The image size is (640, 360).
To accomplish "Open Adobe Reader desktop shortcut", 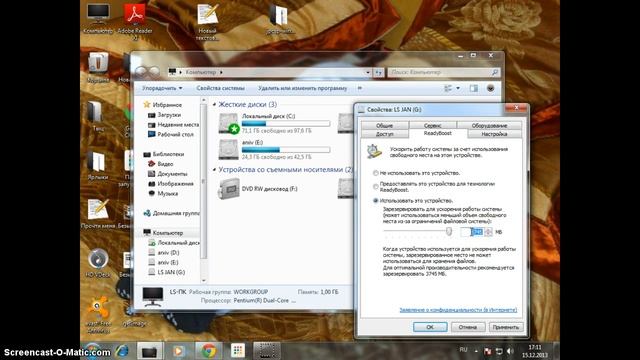I will click(x=135, y=20).
